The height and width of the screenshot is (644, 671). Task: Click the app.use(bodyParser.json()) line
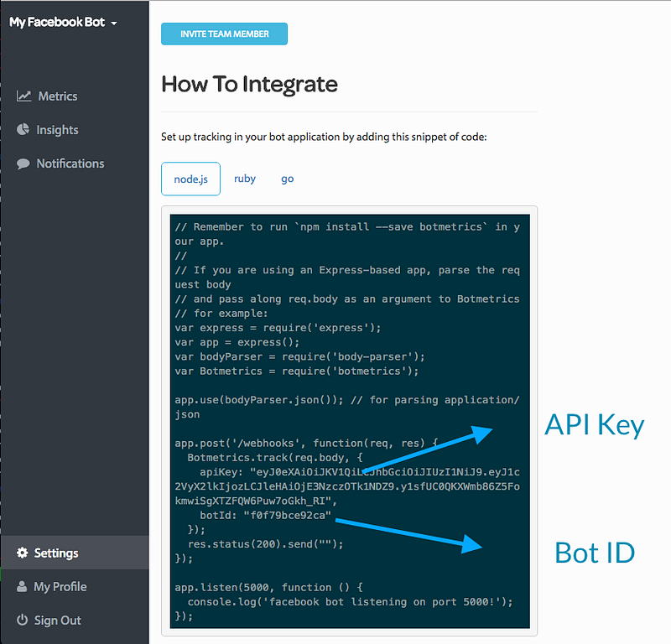pos(347,400)
